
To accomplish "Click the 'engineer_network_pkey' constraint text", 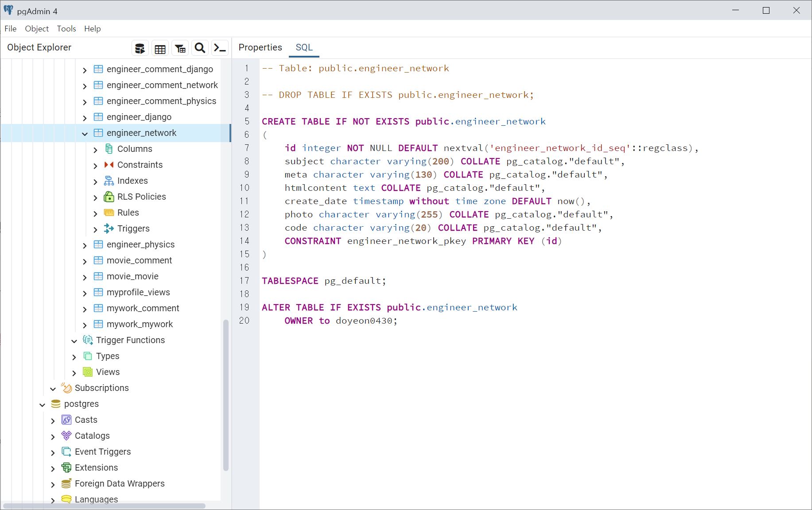I will tap(406, 241).
